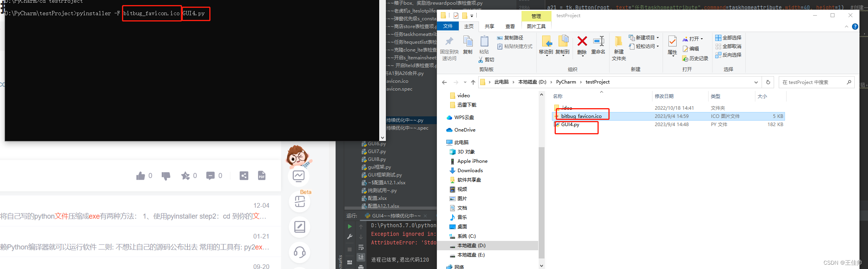This screenshot has width=868, height=269.
Task: Click the headset customer service icon
Action: 300,252
